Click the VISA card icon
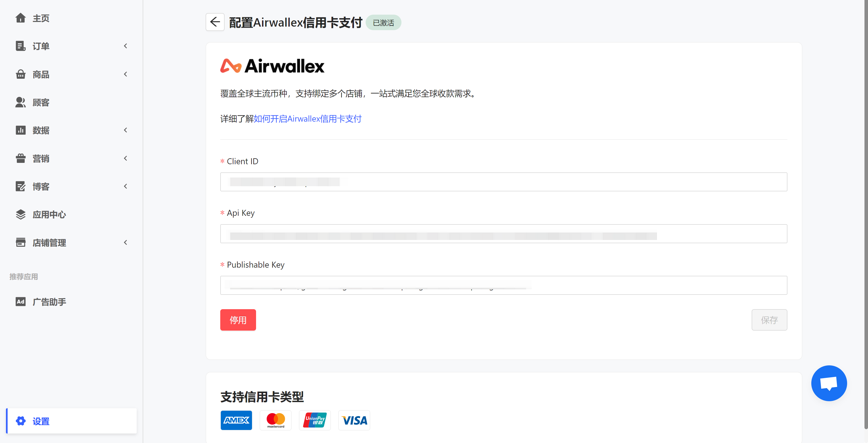Image resolution: width=868 pixels, height=443 pixels. click(354, 420)
